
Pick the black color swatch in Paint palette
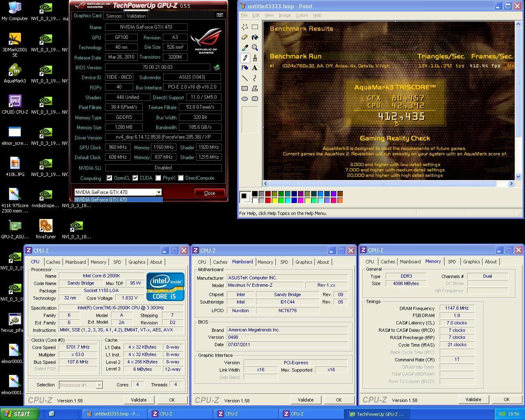tap(255, 194)
